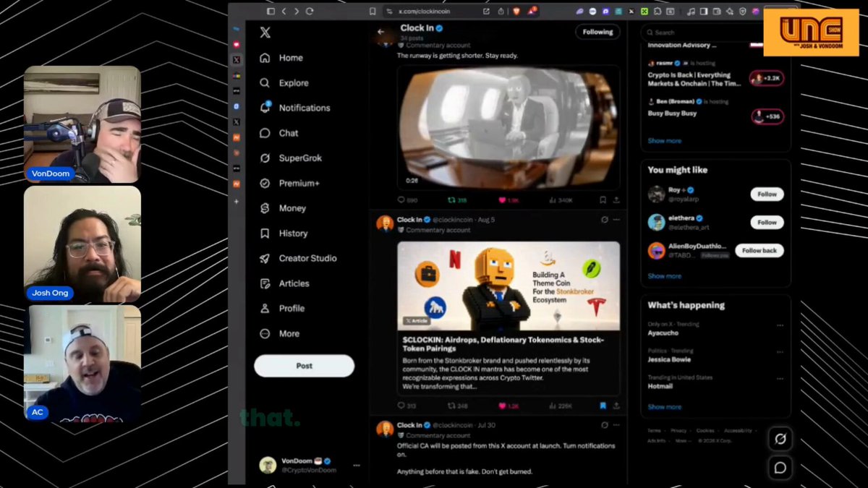This screenshot has height=488, width=868.
Task: Click browser back arrow
Action: (284, 11)
